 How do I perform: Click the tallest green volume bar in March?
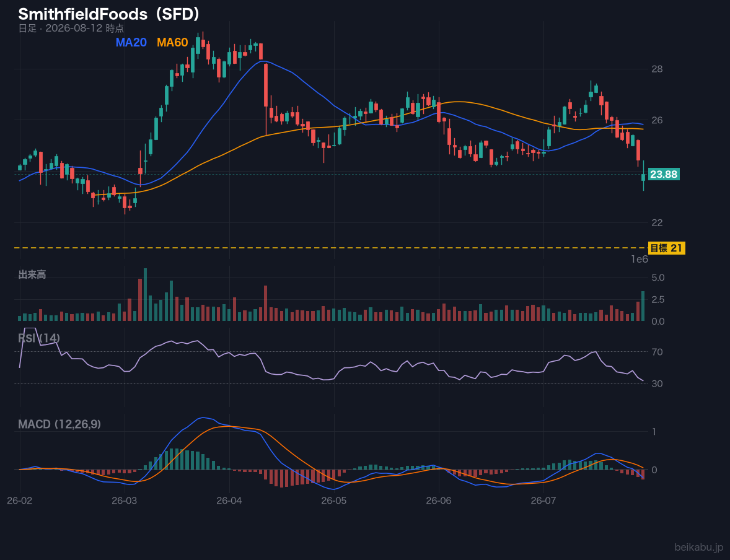tap(145, 295)
